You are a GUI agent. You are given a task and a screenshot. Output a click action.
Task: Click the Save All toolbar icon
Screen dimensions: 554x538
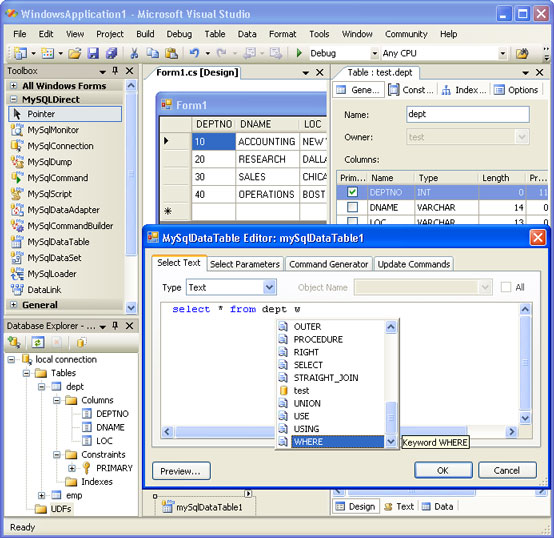(x=111, y=53)
